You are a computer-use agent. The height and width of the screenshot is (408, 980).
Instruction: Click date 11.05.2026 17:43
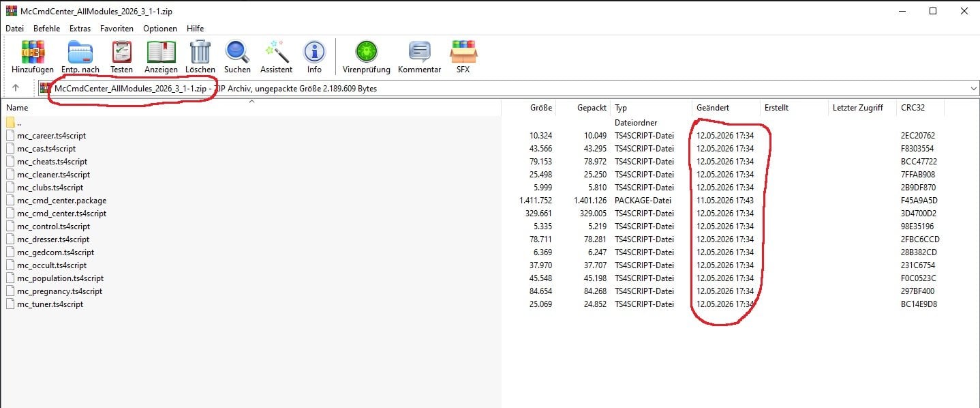click(x=724, y=201)
